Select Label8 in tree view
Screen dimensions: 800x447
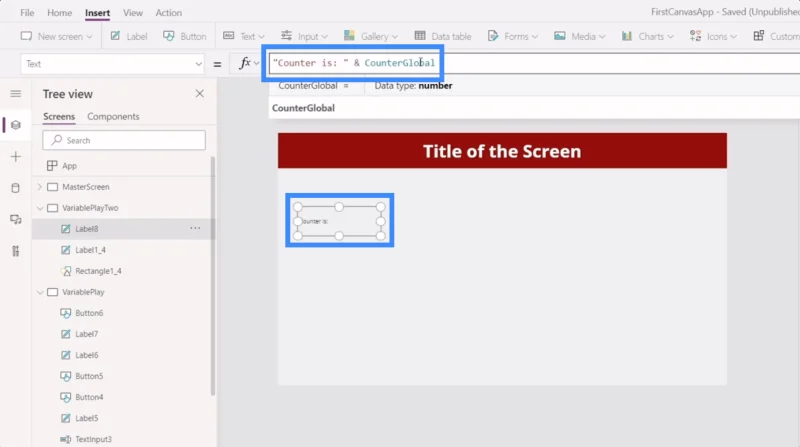[x=86, y=229]
